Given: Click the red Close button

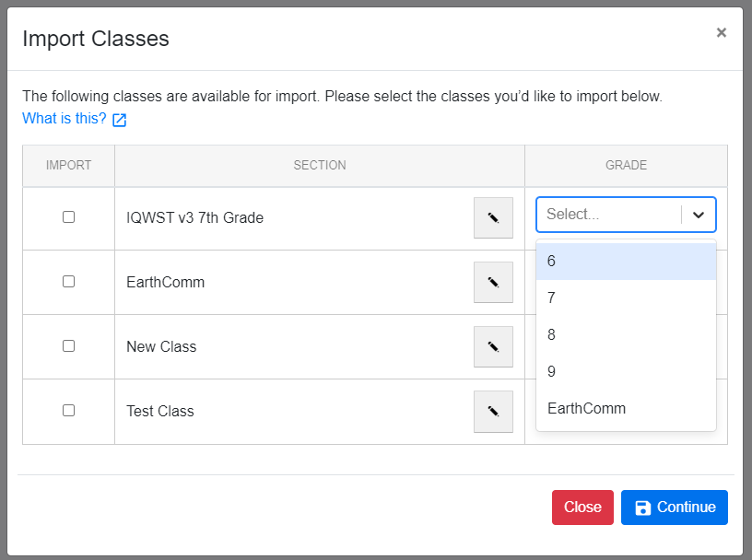Looking at the screenshot, I should 582,507.
